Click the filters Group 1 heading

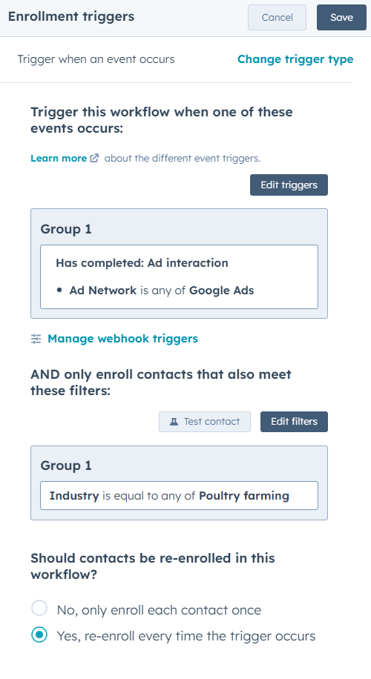point(66,466)
